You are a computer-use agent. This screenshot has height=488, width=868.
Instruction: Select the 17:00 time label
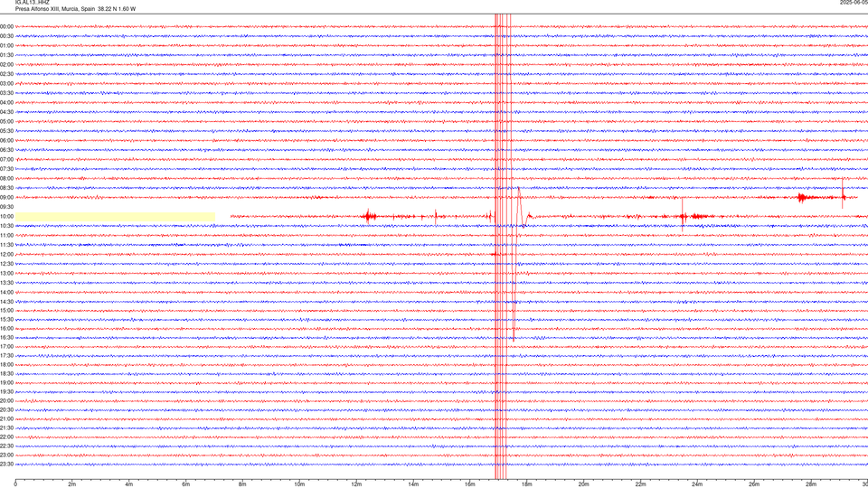point(6,347)
